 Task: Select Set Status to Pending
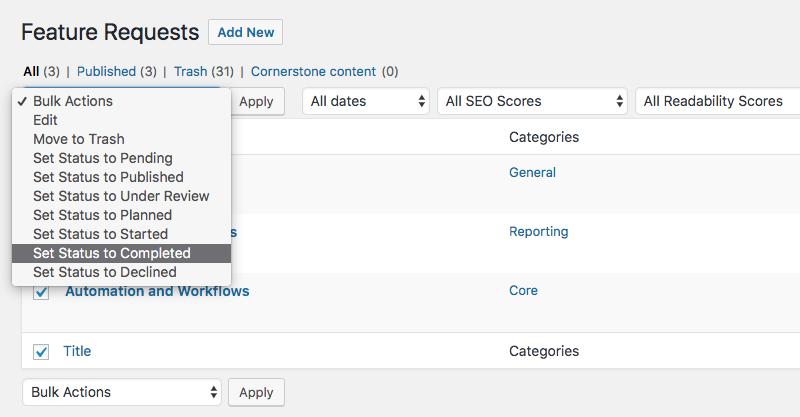(102, 158)
